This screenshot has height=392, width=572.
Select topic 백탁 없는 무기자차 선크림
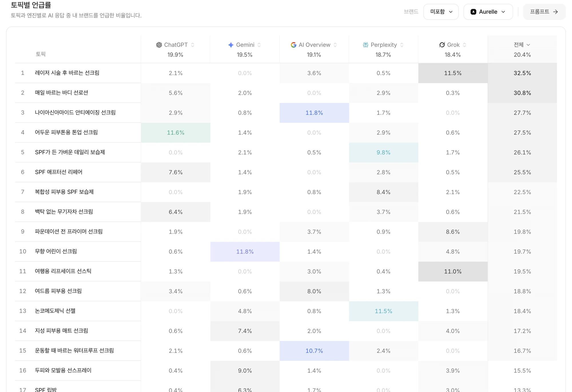point(64,212)
